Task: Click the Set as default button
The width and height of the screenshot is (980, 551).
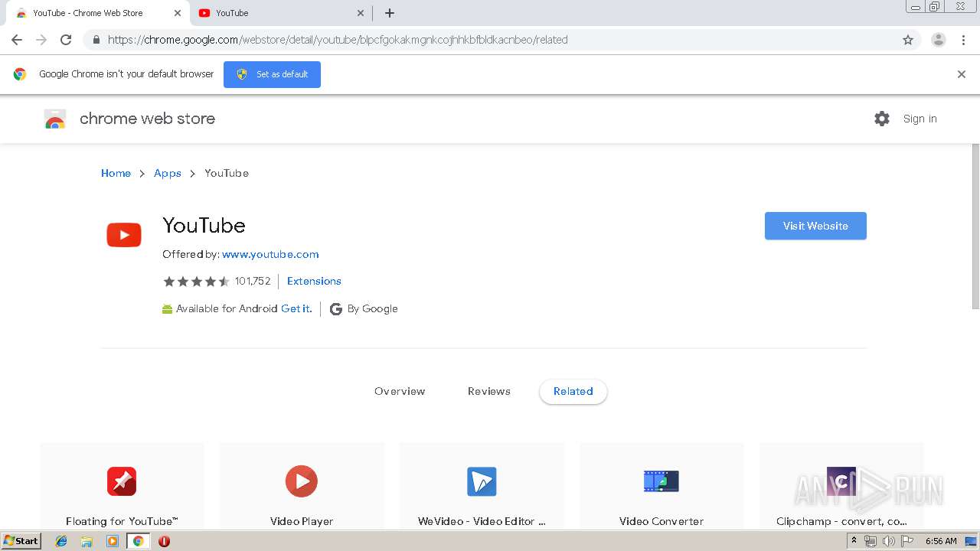Action: pyautogui.click(x=272, y=74)
